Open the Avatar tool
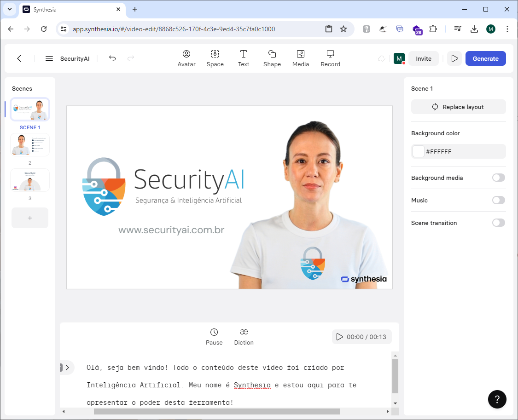The width and height of the screenshot is (518, 420). tap(186, 58)
